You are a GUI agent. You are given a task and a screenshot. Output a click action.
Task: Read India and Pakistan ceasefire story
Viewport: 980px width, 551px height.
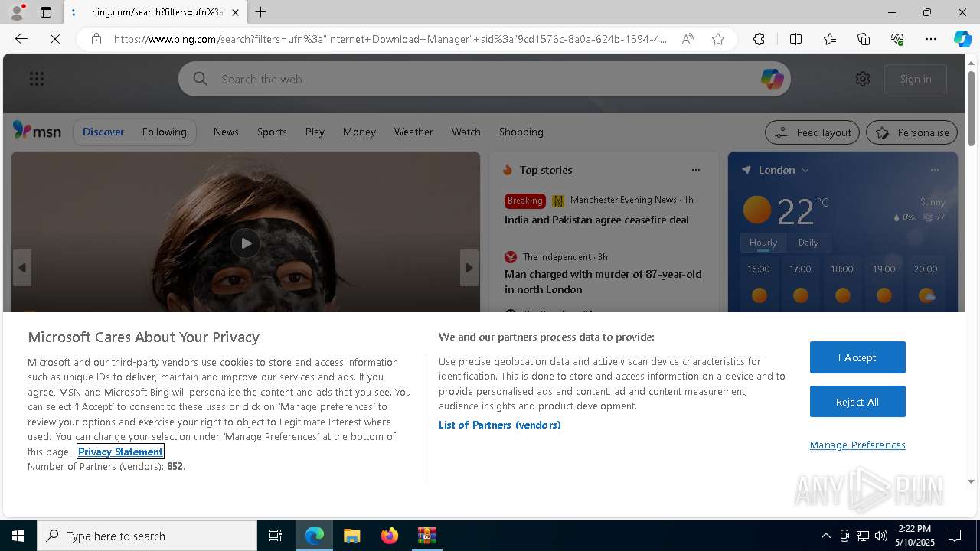[596, 220]
